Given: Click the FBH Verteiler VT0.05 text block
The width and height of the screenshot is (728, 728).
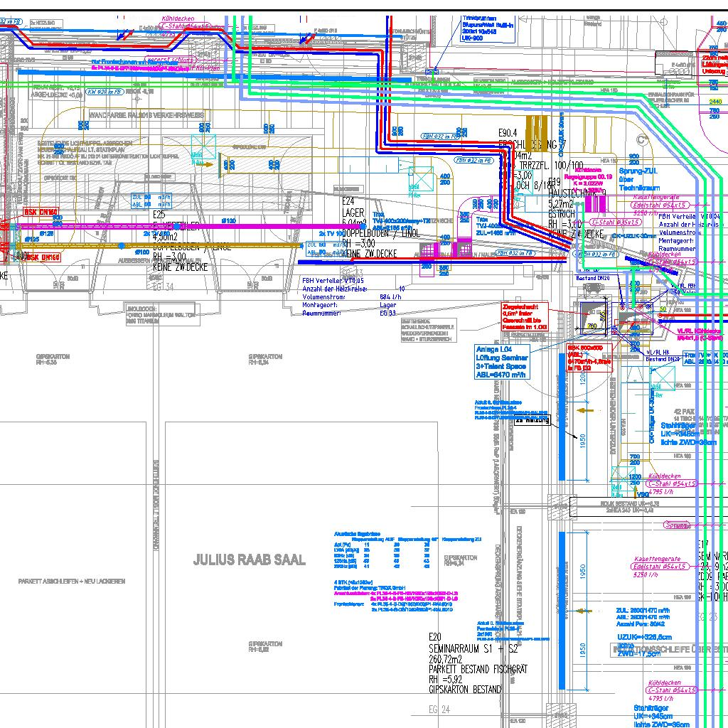Looking at the screenshot, I should [x=352, y=297].
